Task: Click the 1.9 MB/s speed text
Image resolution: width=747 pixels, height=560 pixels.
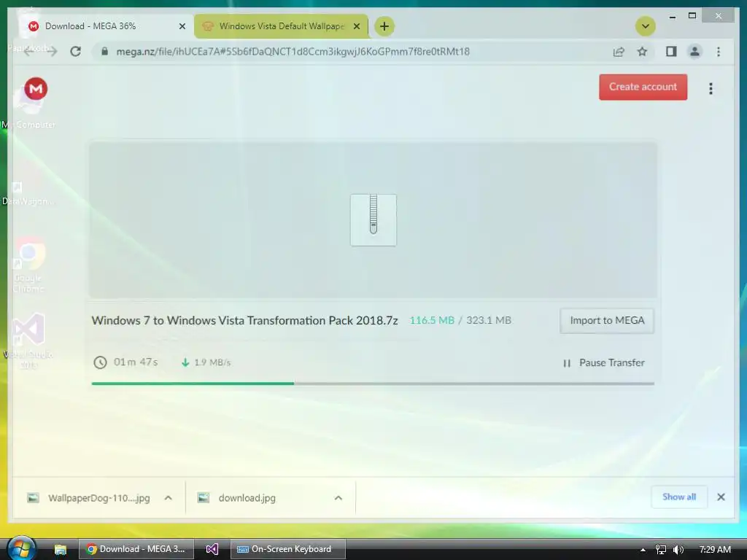Action: pos(212,362)
